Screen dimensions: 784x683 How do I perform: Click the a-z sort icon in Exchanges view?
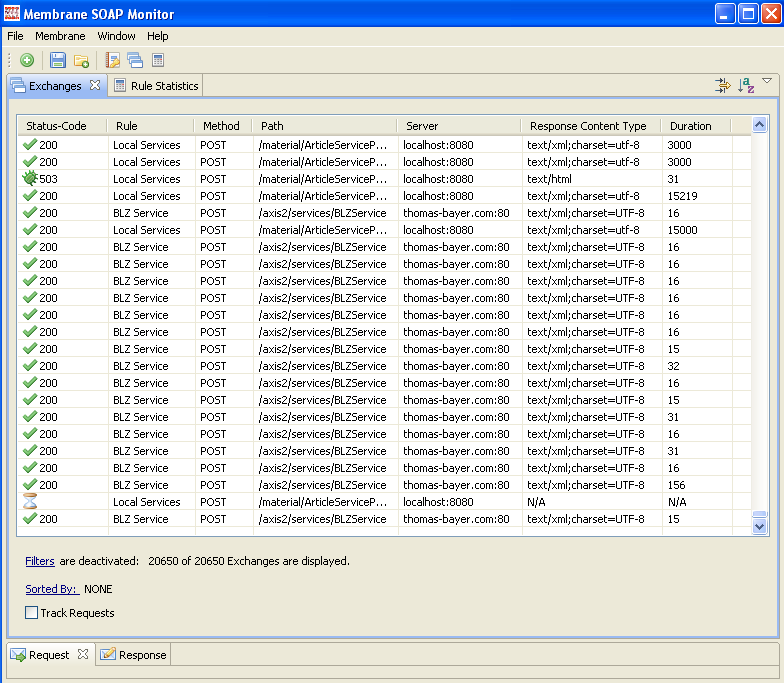pyautogui.click(x=746, y=86)
